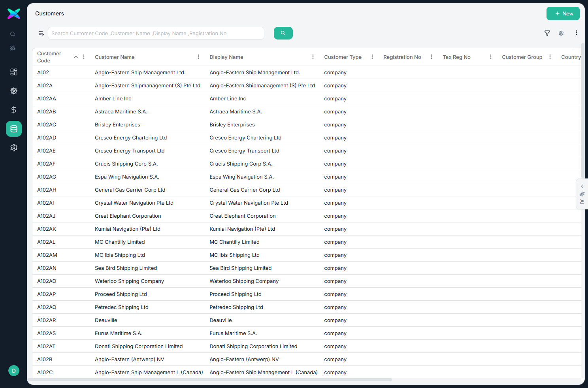The image size is (588, 388).
Task: Select customer code A102
Action: [x=43, y=72]
